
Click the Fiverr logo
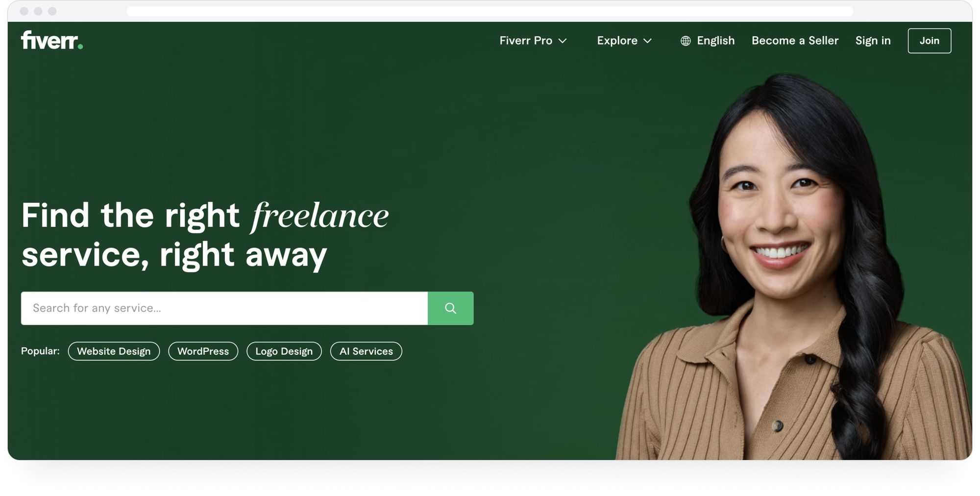pyautogui.click(x=52, y=40)
